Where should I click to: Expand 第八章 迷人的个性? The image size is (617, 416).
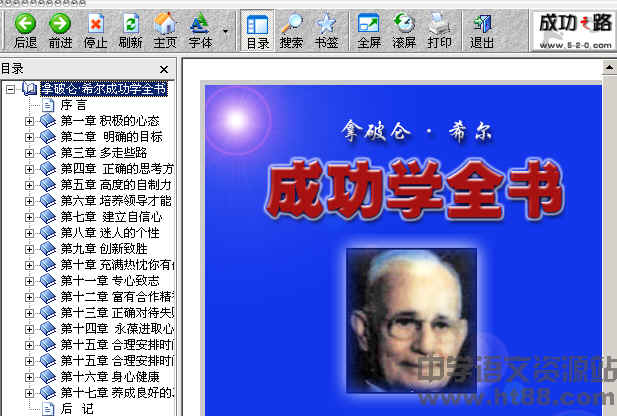tap(29, 233)
